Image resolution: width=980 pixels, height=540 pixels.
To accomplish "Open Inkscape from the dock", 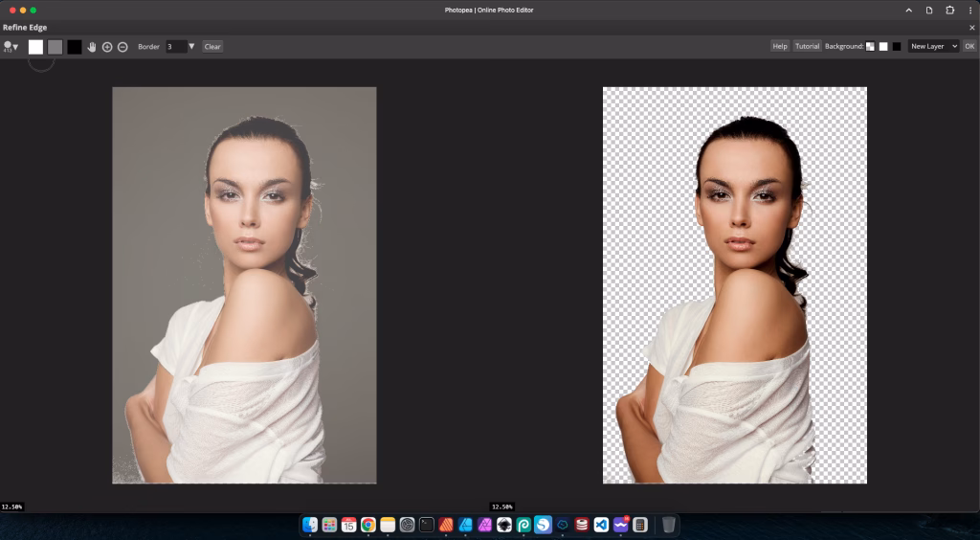I will pos(504,525).
